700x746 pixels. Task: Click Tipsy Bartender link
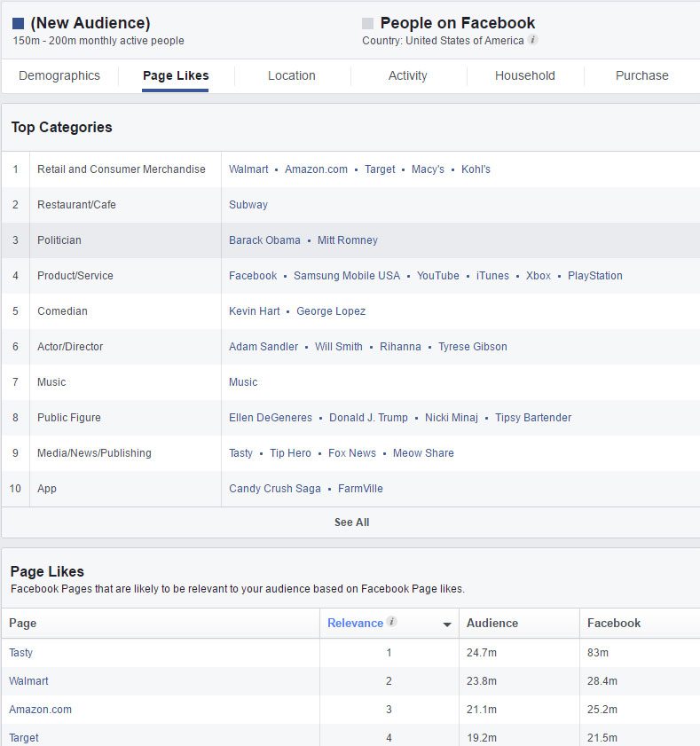pos(533,418)
